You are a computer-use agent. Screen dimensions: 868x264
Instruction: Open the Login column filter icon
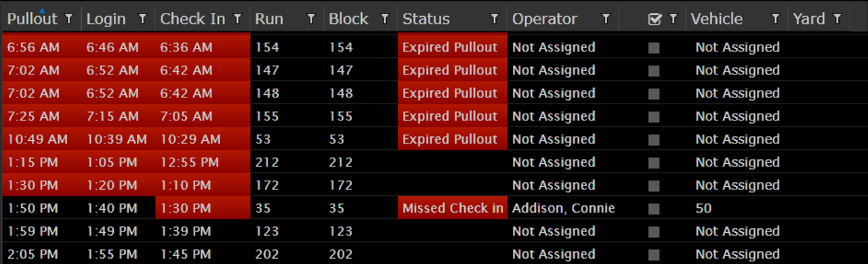[142, 20]
